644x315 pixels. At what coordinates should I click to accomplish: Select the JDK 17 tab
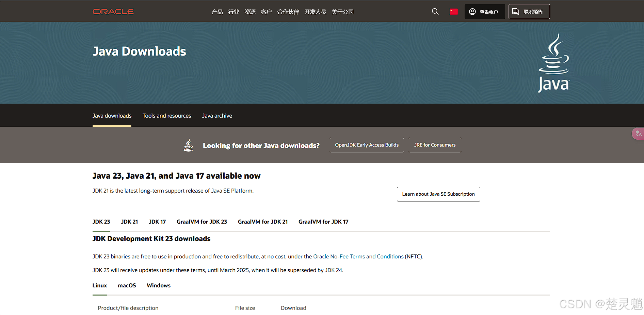click(157, 222)
